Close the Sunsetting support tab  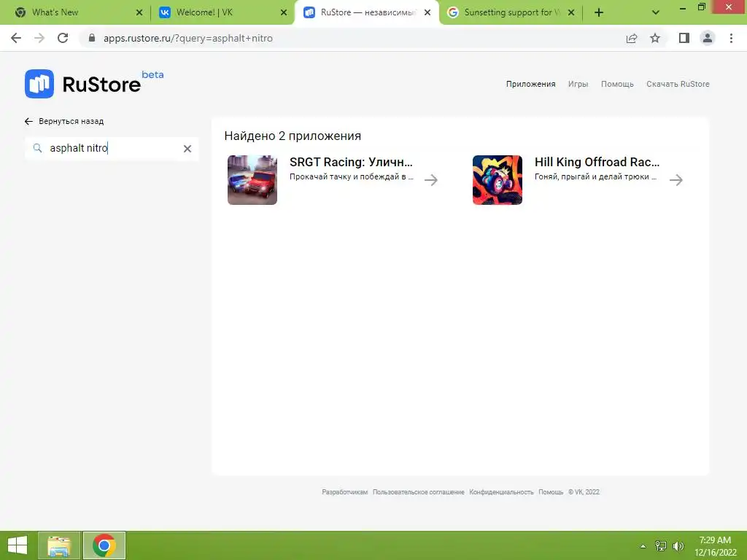tap(571, 12)
